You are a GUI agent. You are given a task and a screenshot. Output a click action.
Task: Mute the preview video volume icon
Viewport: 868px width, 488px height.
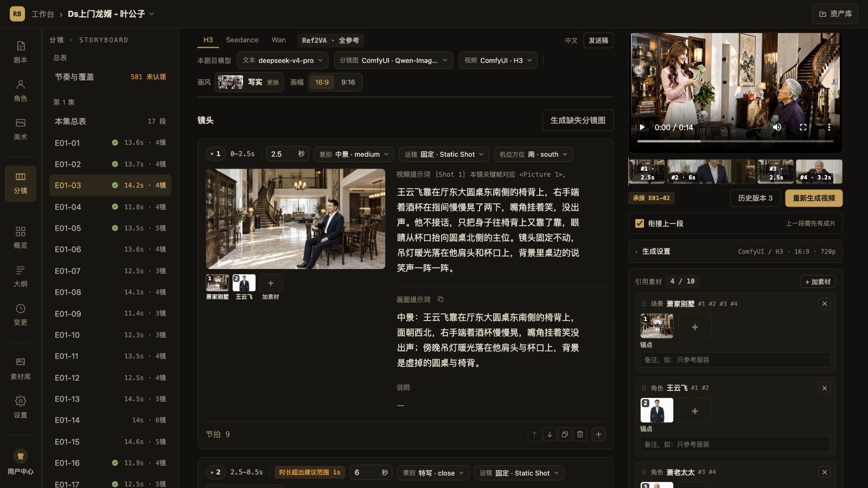tap(777, 127)
